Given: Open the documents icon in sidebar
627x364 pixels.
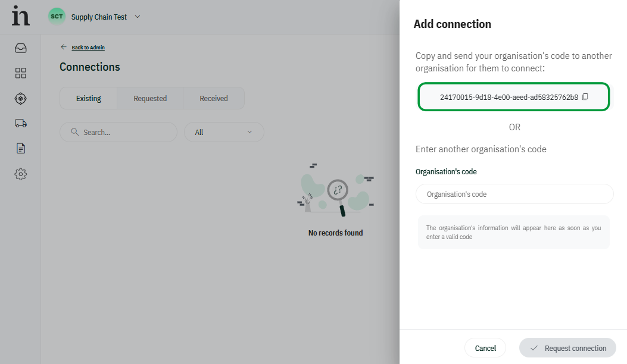Looking at the screenshot, I should tap(21, 148).
